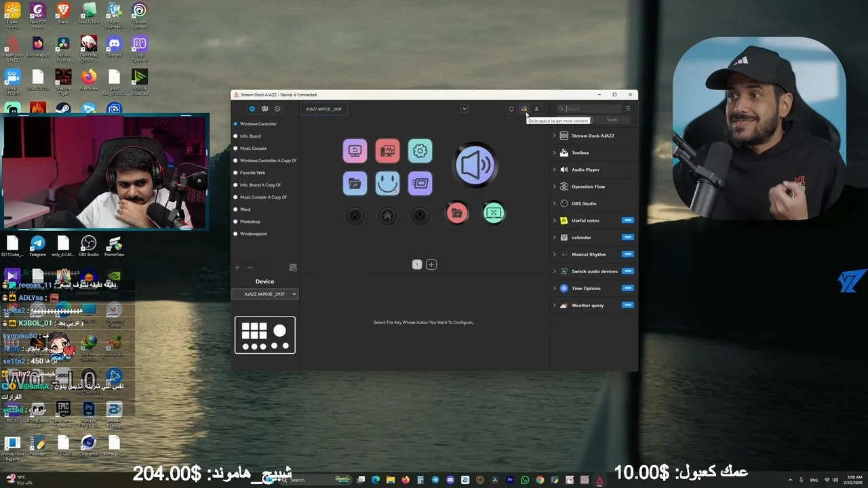Click the round up-arrow button
The height and width of the screenshot is (488, 868).
[x=355, y=216]
